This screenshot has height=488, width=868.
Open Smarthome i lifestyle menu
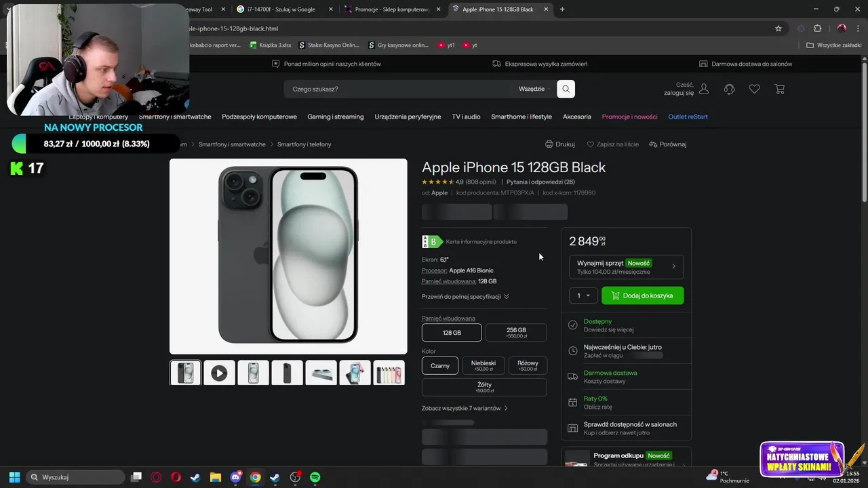[x=521, y=117]
